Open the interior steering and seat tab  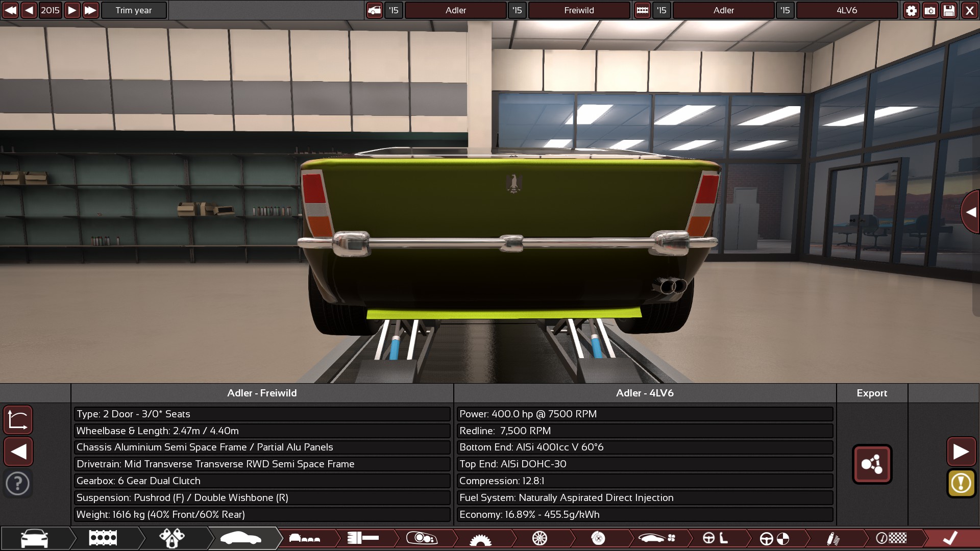point(716,538)
